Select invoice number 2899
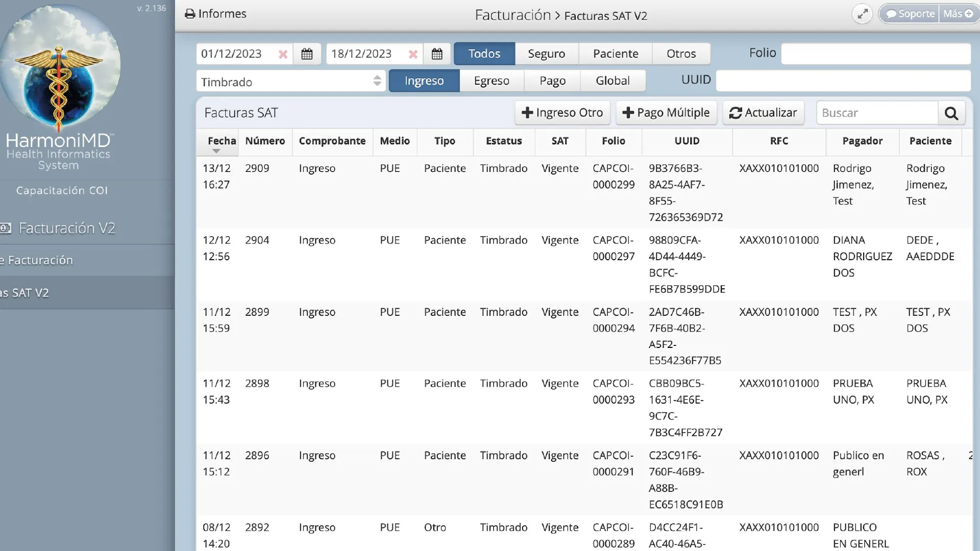Image resolution: width=980 pixels, height=551 pixels. click(x=257, y=312)
